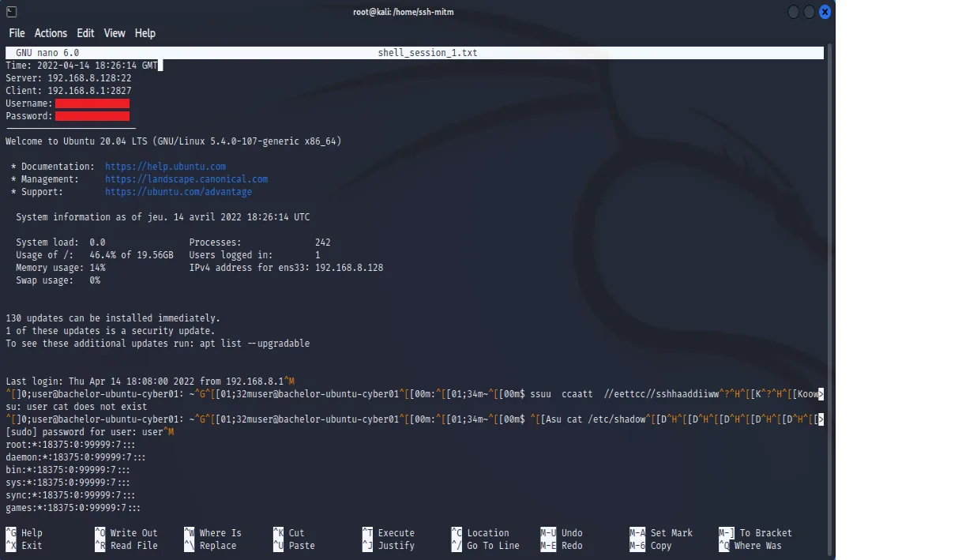Click the nano Help shortcut
977x560 pixels.
(24, 533)
